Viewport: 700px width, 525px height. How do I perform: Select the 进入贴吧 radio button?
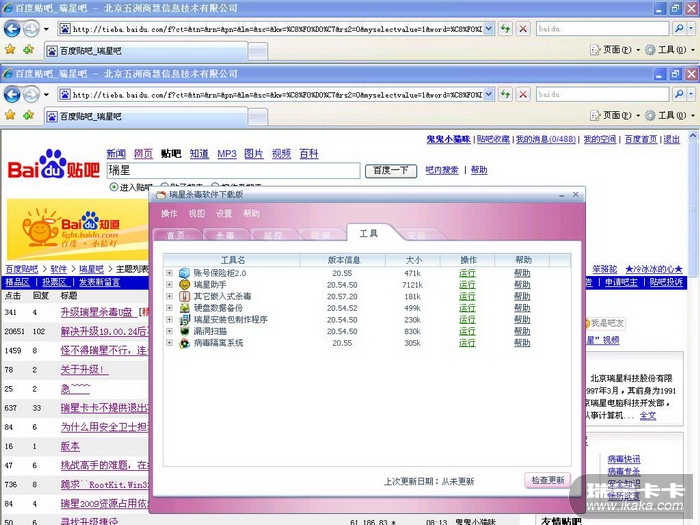point(114,187)
